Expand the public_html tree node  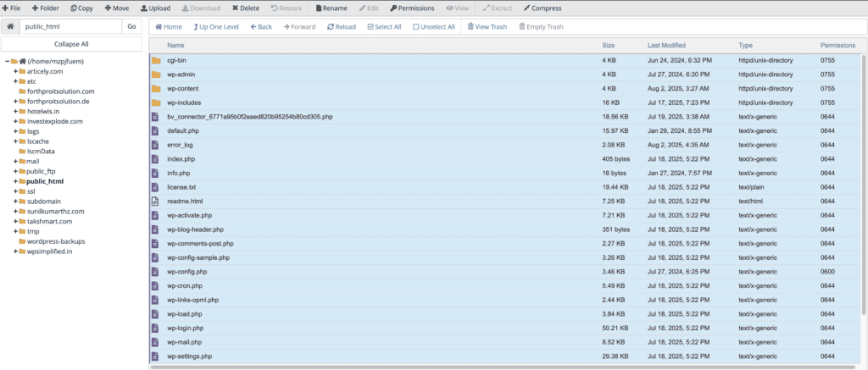pyautogui.click(x=16, y=181)
